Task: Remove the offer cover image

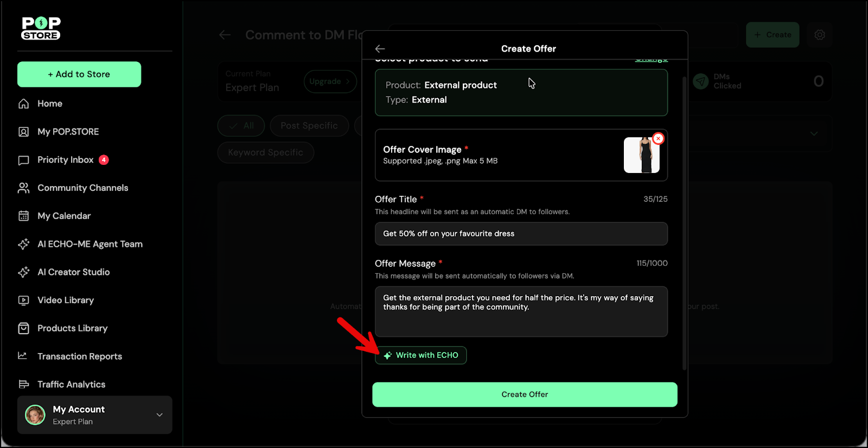Action: 658,139
